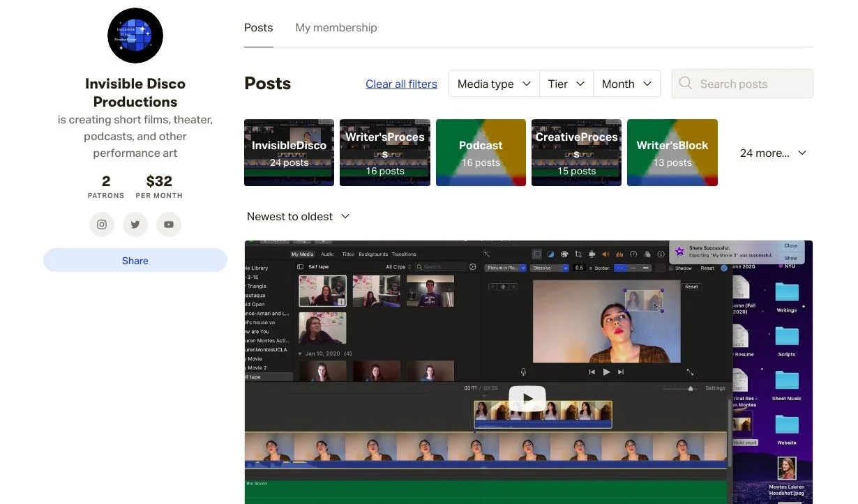Switch to the My membership tab
Screen dimensions: 858x504
click(336, 28)
